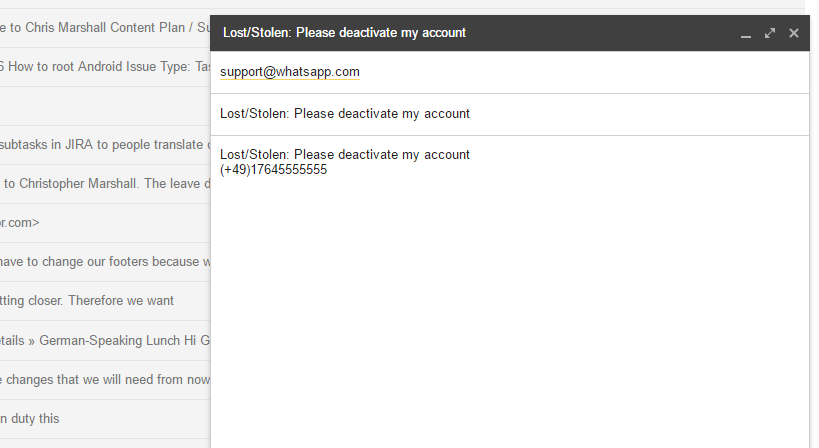The width and height of the screenshot is (819, 448).
Task: Open the German-Speaking Lunch email
Action: click(x=104, y=340)
